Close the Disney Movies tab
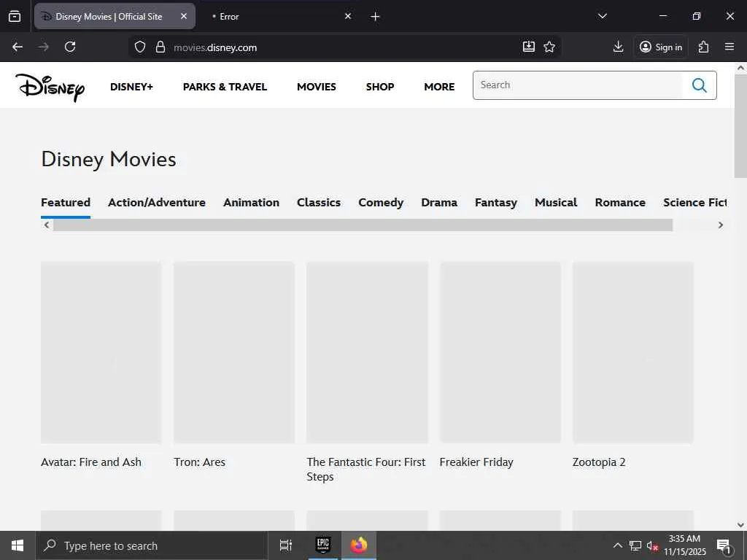This screenshot has height=560, width=747. pyautogui.click(x=184, y=16)
